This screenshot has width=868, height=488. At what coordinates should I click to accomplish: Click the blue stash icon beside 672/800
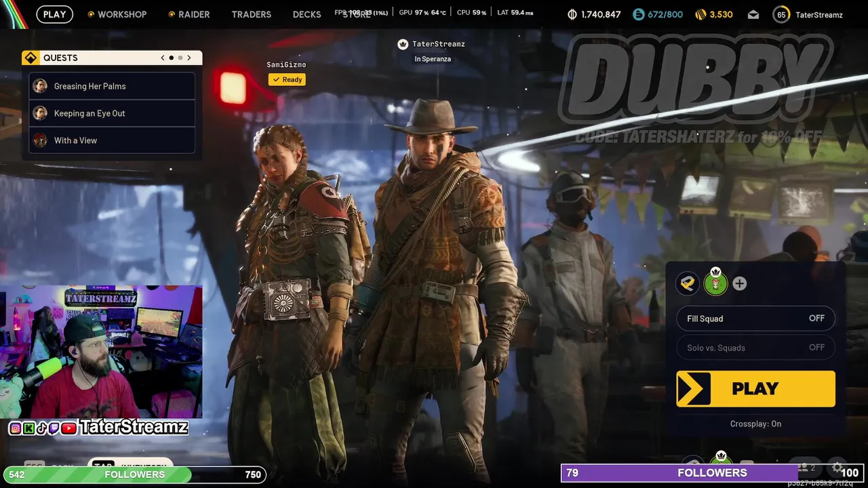tap(638, 14)
